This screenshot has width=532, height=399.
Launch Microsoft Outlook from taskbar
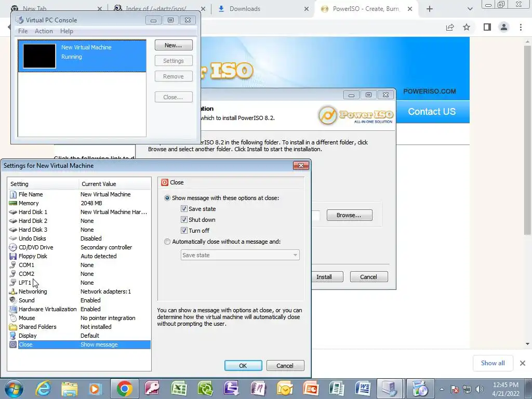coord(284,389)
